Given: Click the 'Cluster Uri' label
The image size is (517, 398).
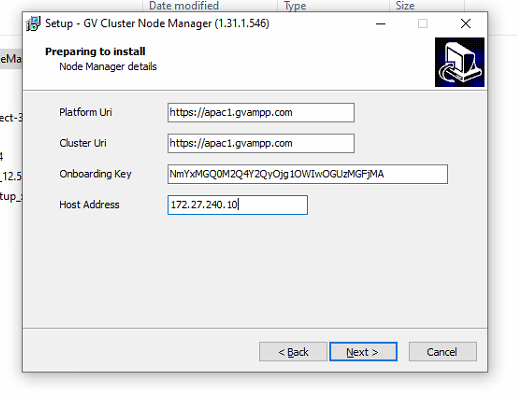Looking at the screenshot, I should [x=83, y=143].
